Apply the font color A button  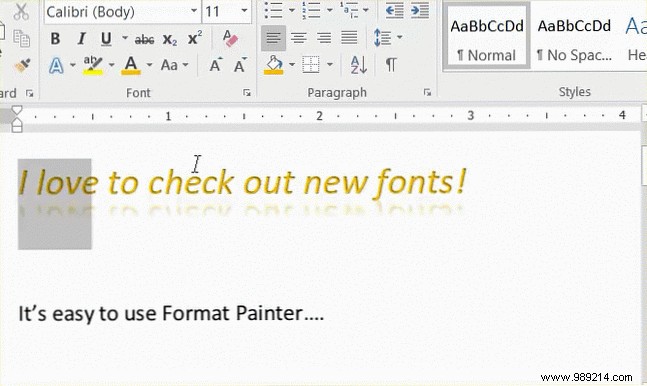(131, 65)
